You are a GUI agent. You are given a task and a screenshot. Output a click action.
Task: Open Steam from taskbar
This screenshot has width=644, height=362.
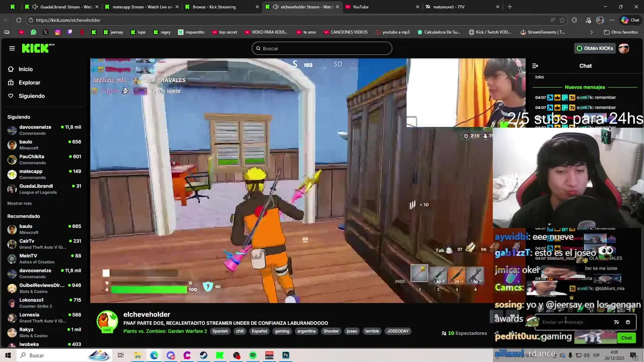(x=203, y=355)
